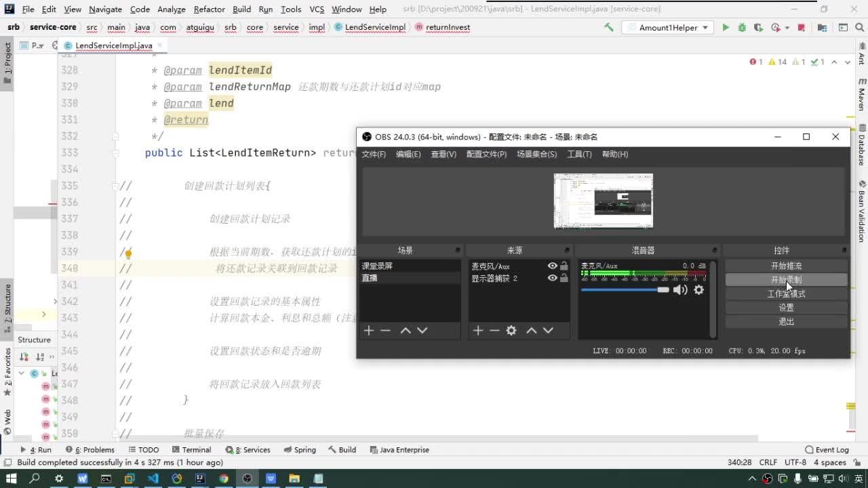The width and height of the screenshot is (868, 488).
Task: Click the Profiler run icon
Action: 776,28
